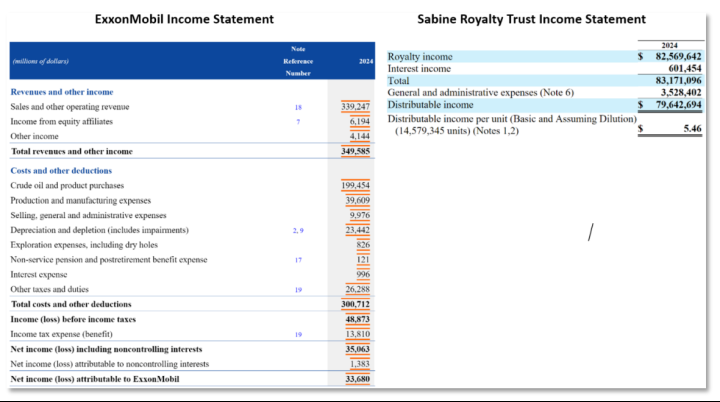The image size is (720, 402).
Task: Open note reference 7 link
Action: 298,122
